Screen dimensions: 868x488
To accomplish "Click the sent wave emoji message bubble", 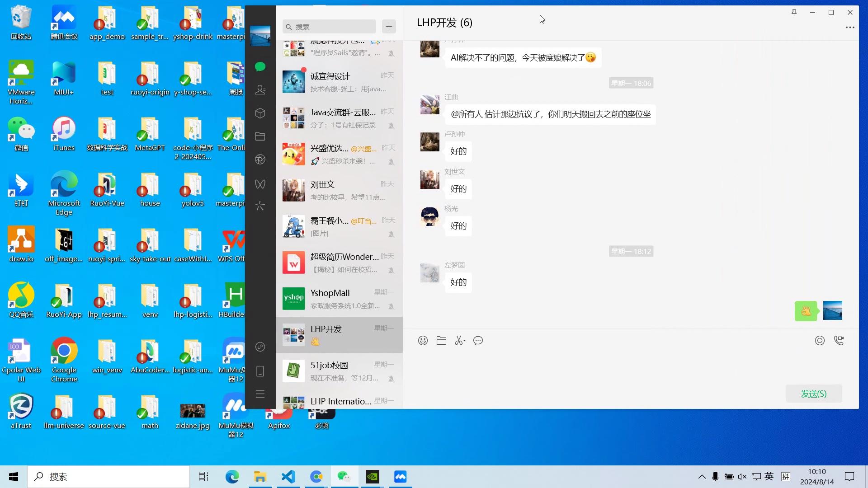I will coord(806,311).
